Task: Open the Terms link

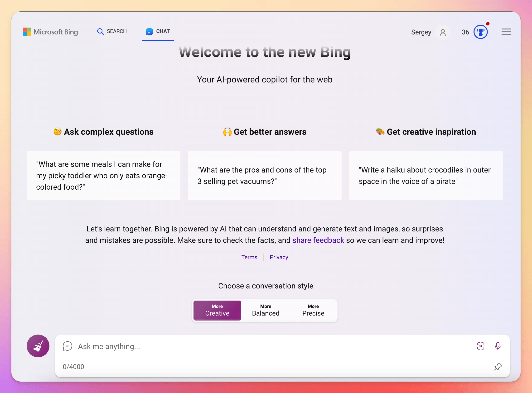Action: point(249,257)
